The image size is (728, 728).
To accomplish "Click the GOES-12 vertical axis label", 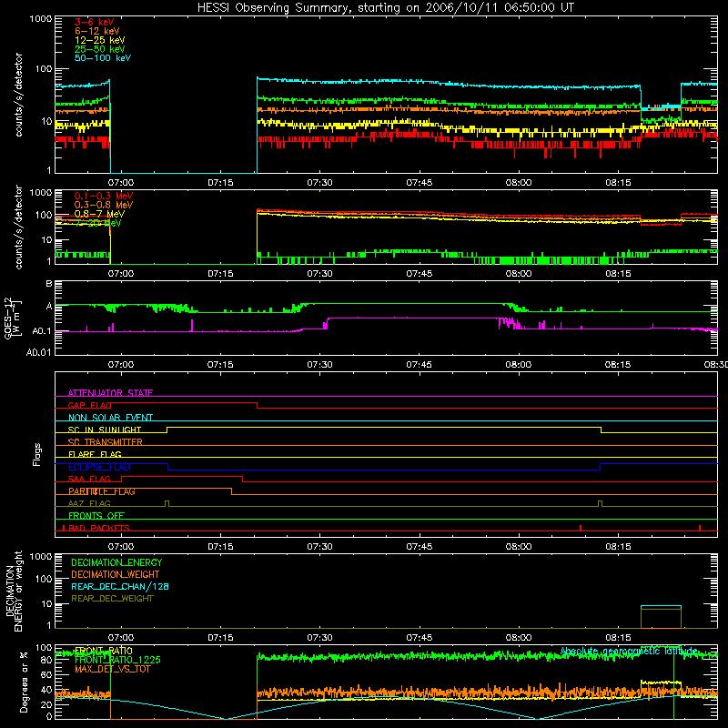I will coord(13,318).
